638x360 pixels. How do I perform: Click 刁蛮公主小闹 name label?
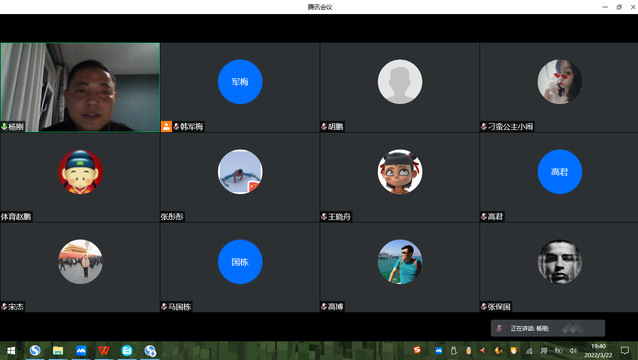click(x=510, y=127)
